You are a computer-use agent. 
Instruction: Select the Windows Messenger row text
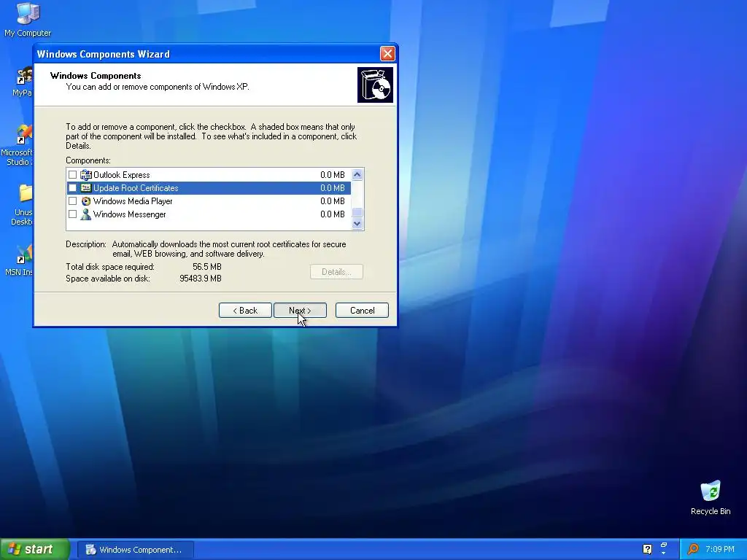click(130, 214)
